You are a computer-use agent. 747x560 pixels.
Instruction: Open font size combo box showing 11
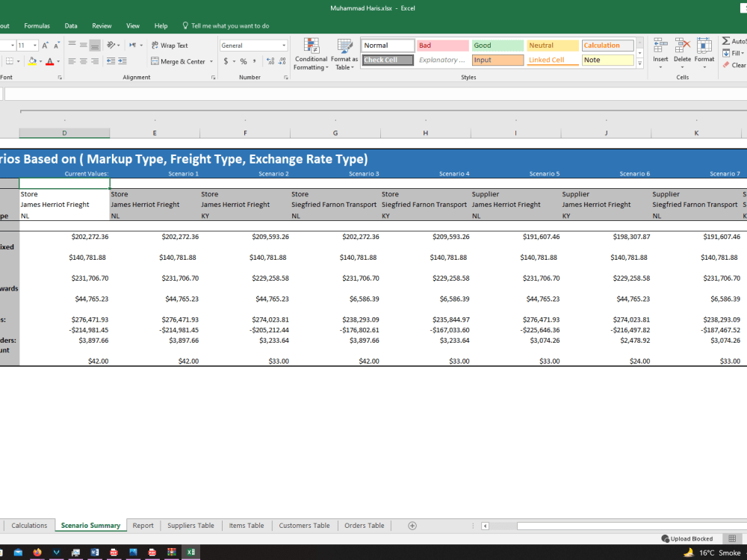[27, 46]
